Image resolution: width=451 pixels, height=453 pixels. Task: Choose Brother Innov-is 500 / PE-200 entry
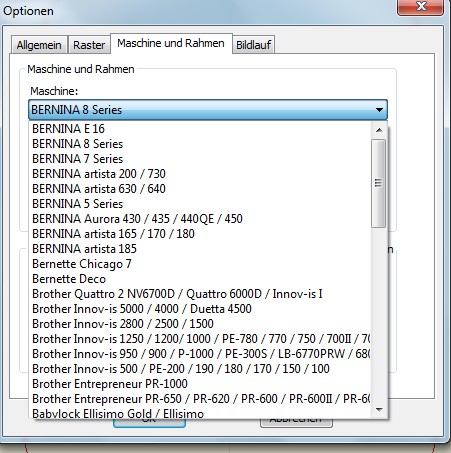click(201, 369)
